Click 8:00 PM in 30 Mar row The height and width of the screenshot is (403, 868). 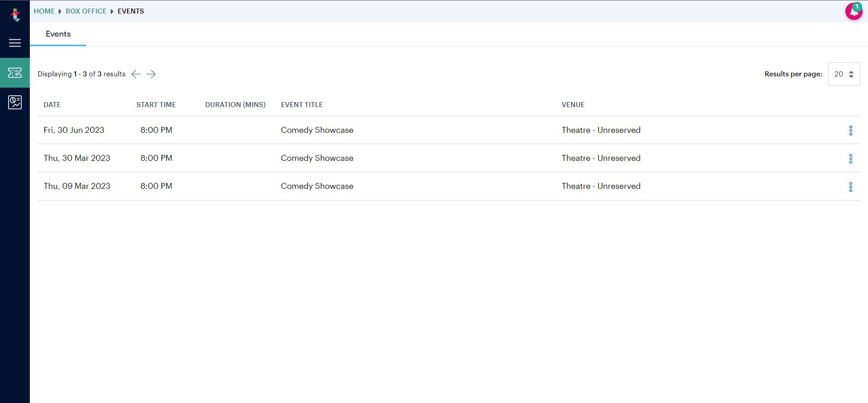tap(156, 158)
